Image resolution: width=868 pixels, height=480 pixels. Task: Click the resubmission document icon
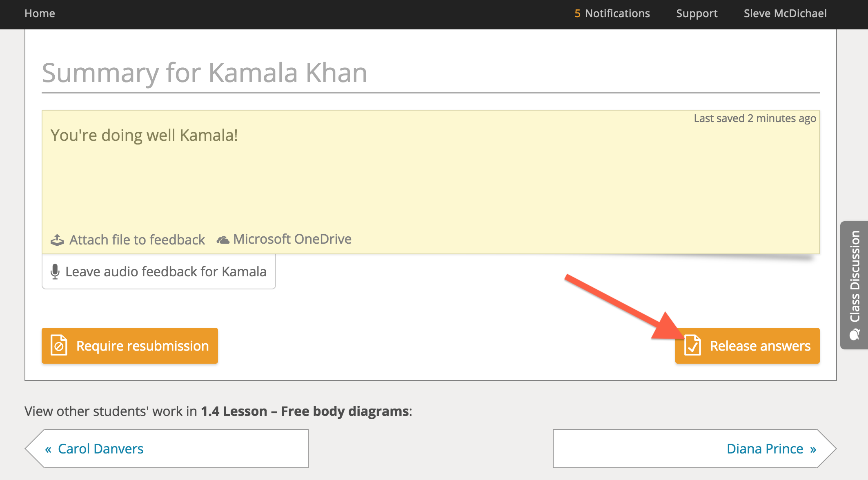(x=59, y=345)
